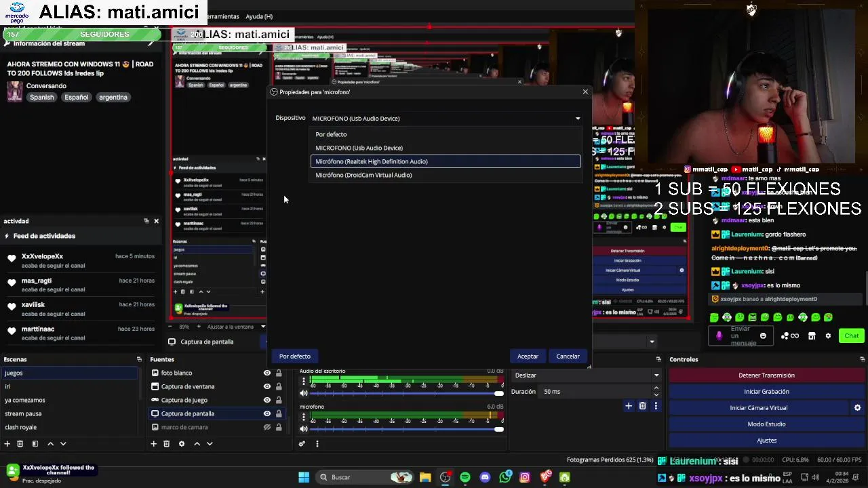Viewport: 868px width, 488px height.
Task: Delete the transition with trash icon
Action: [643, 406]
